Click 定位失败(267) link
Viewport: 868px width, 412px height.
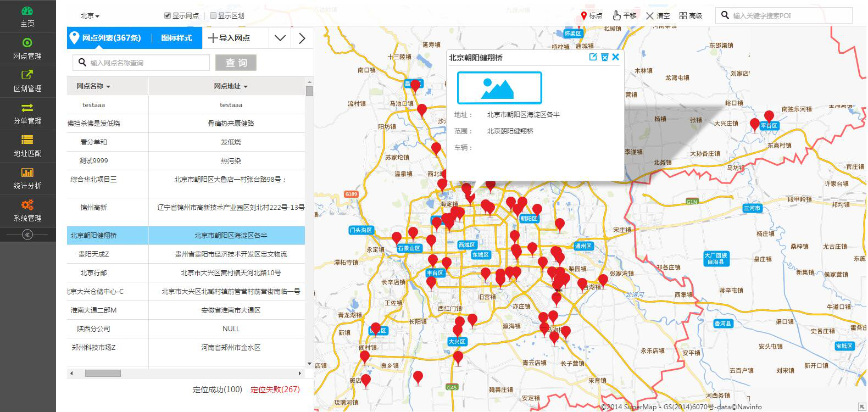275,389
